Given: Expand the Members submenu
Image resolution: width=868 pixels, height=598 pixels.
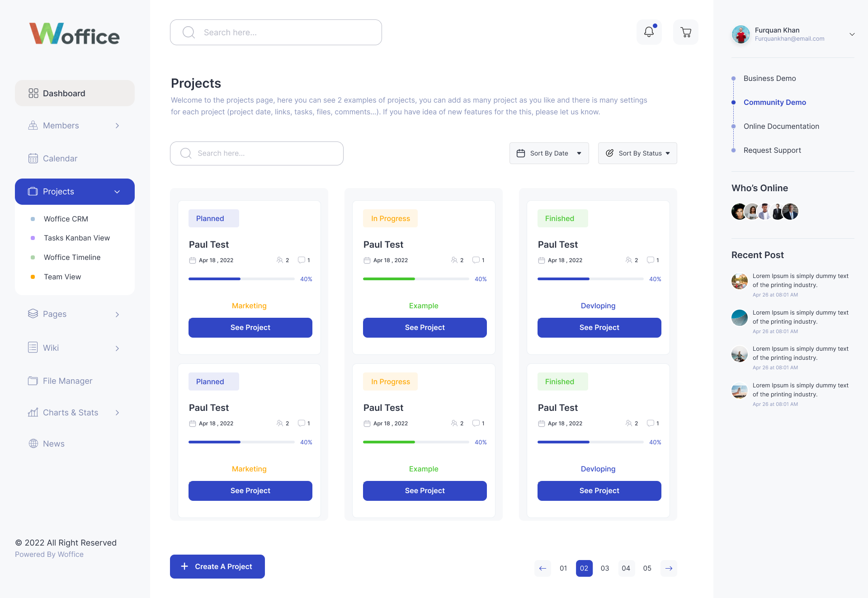Looking at the screenshot, I should 117,126.
